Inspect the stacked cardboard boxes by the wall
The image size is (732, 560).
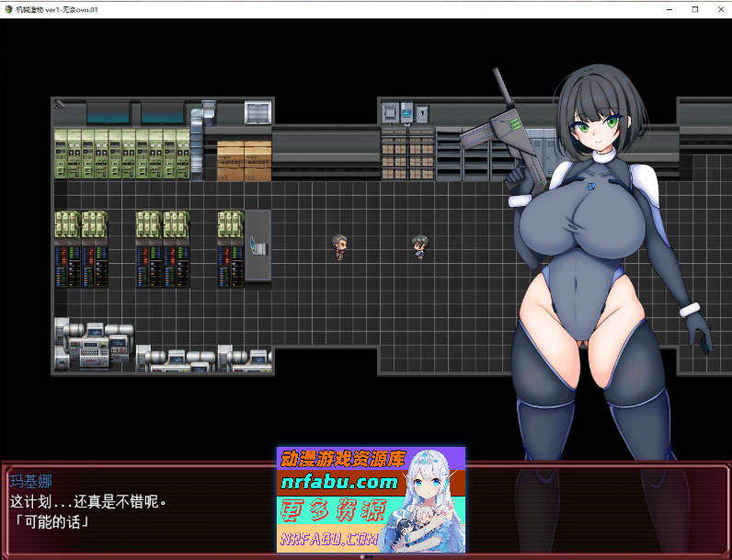[x=244, y=159]
